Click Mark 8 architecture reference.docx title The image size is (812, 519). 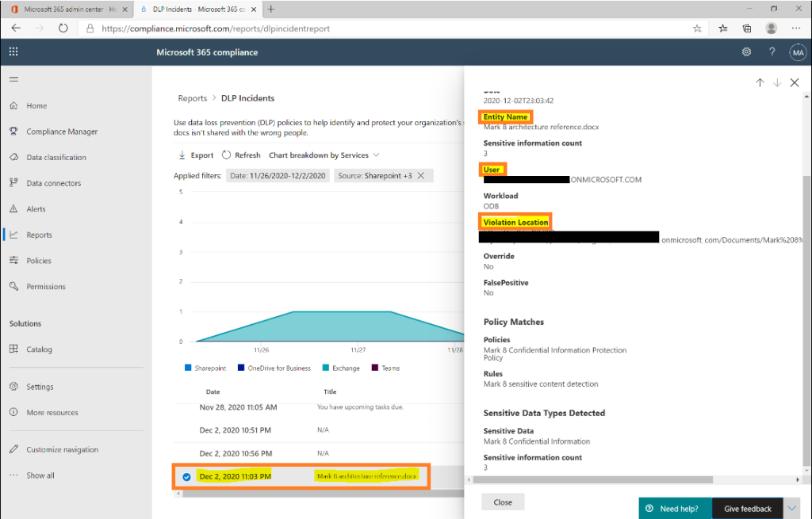click(x=366, y=476)
